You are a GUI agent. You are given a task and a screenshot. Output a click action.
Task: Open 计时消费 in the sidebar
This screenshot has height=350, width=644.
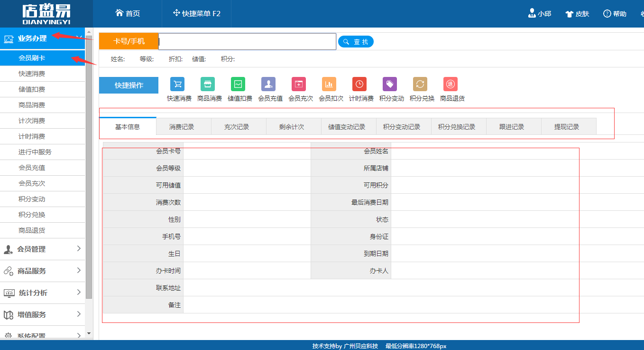click(x=42, y=136)
